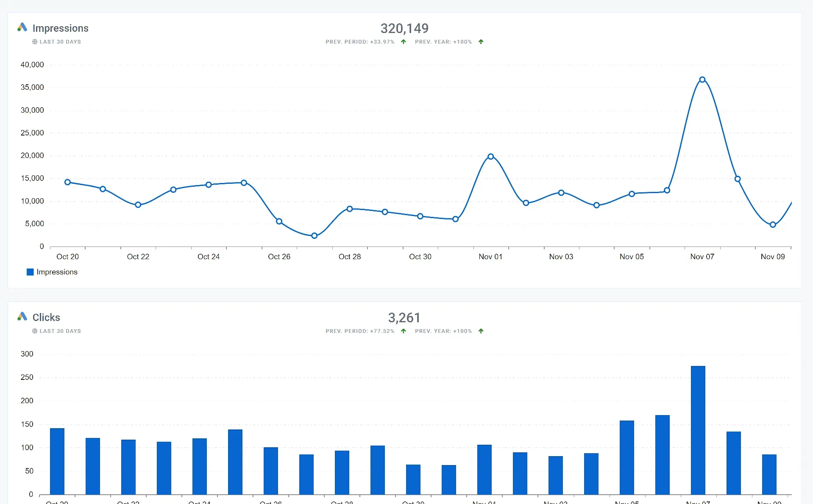
Task: Click the Nov 06 bar in Clicks chart
Action: point(663,455)
